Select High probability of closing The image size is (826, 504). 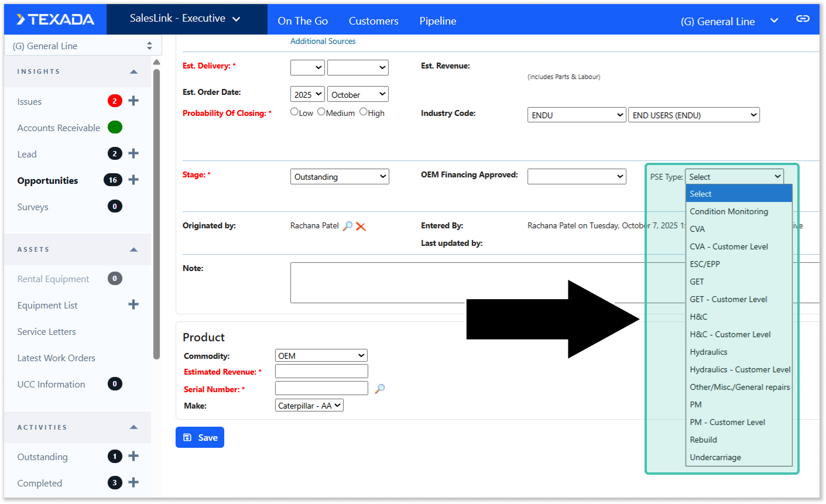[364, 112]
